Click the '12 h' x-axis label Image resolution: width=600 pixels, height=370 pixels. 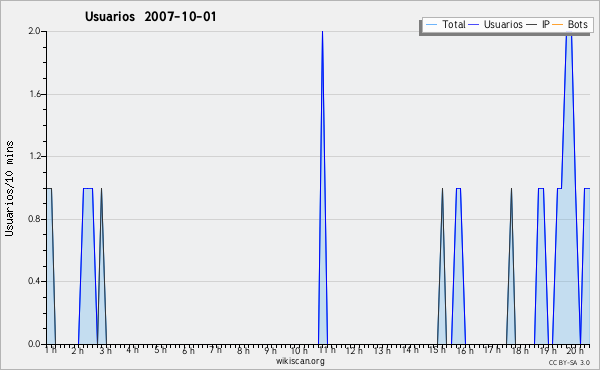(x=354, y=350)
